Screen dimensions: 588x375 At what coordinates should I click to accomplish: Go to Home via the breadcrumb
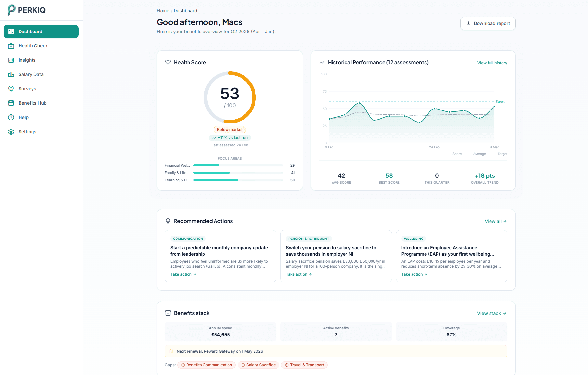163,10
